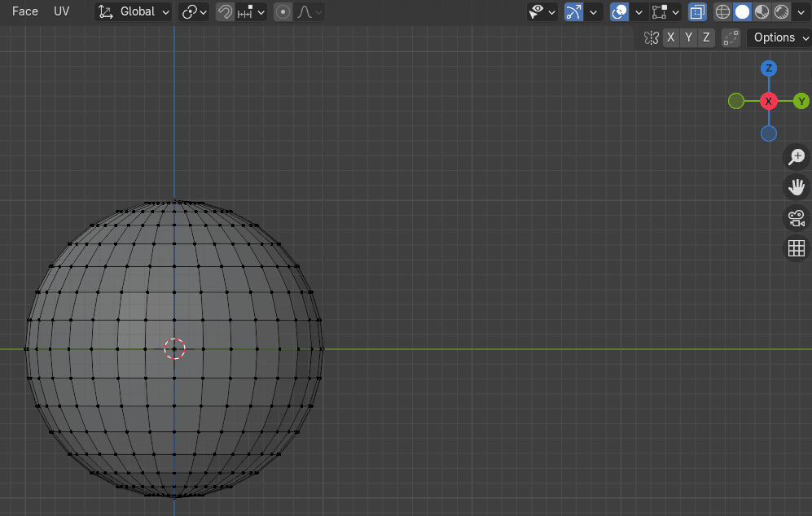Click the zoom view magnifier icon

pyautogui.click(x=797, y=157)
